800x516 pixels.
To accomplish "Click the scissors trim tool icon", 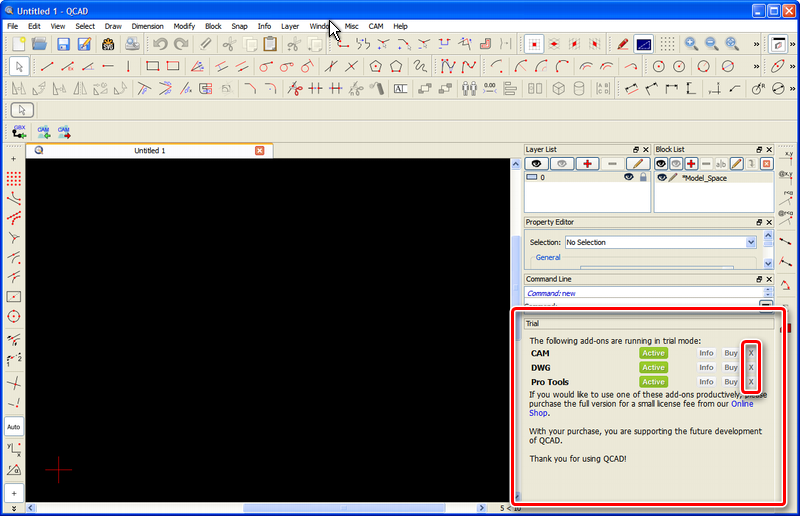I will (x=294, y=89).
